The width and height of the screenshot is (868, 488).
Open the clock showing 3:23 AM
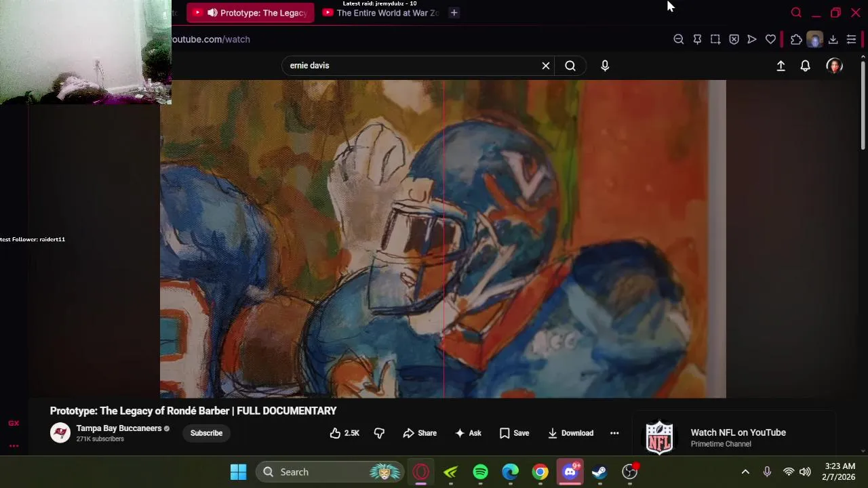pos(840,472)
